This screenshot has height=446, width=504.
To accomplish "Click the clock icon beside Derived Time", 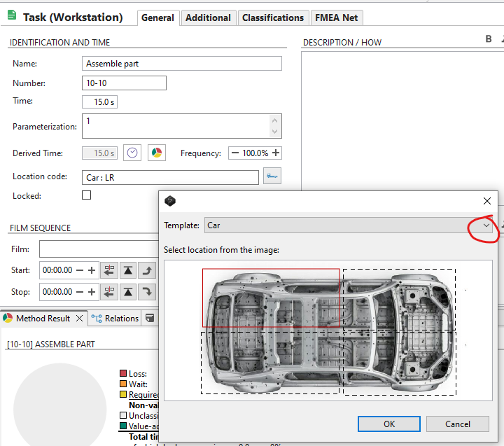I will coord(132,153).
